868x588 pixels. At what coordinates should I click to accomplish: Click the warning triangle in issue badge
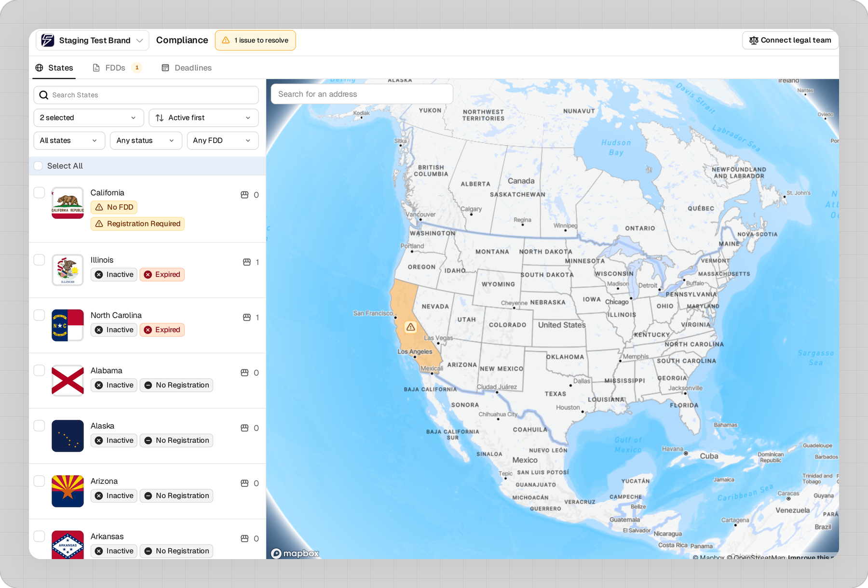(x=226, y=40)
